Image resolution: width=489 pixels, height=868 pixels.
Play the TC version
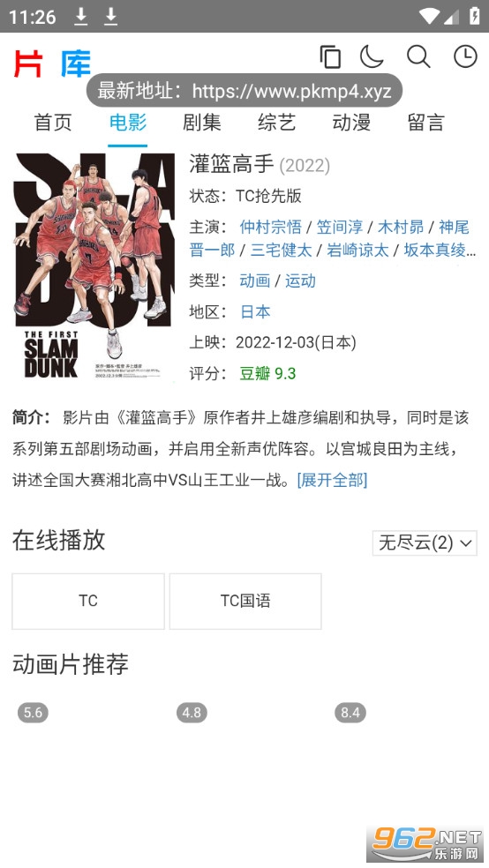pos(88,602)
